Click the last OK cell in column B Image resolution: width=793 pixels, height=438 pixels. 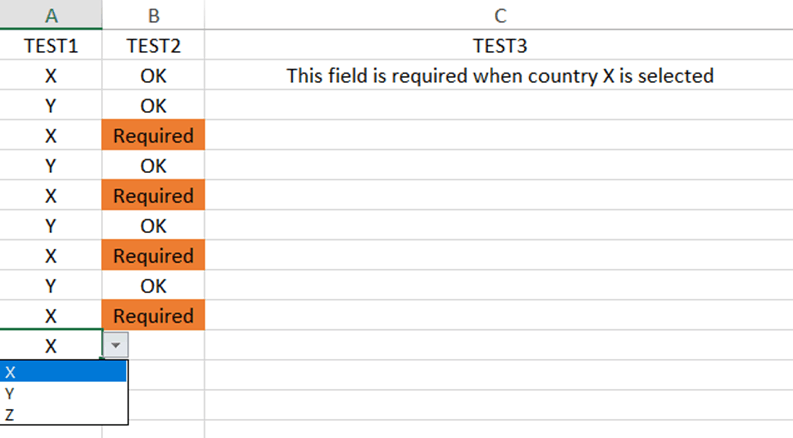[153, 286]
